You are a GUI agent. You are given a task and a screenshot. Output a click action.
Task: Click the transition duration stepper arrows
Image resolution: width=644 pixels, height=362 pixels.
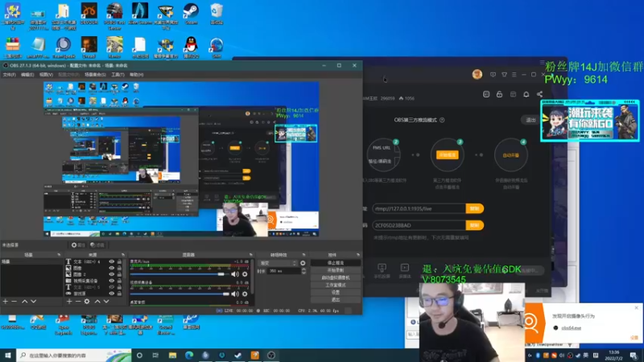tap(304, 271)
